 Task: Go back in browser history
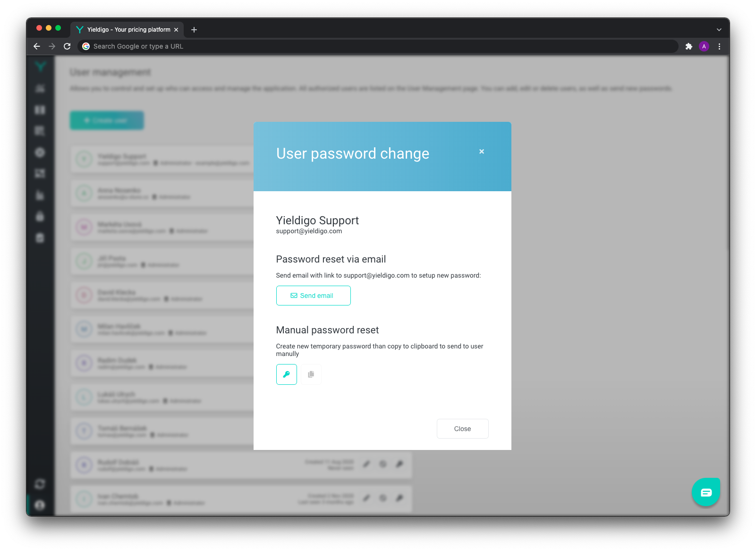pos(37,46)
